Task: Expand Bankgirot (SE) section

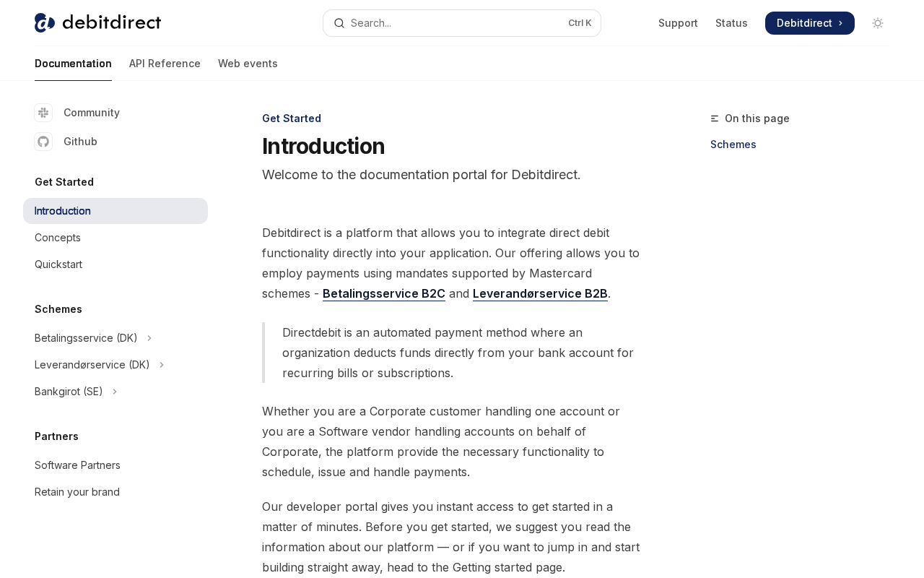Action: tap(77, 392)
